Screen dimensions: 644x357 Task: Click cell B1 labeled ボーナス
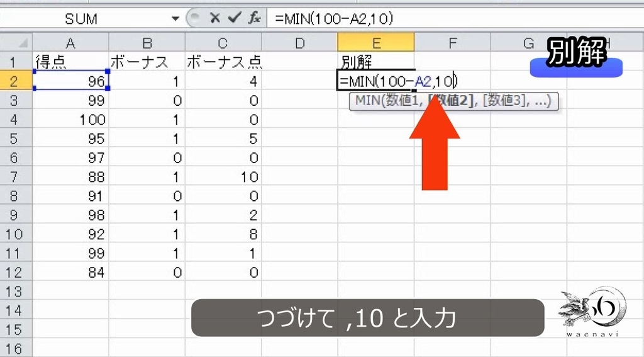[147, 62]
